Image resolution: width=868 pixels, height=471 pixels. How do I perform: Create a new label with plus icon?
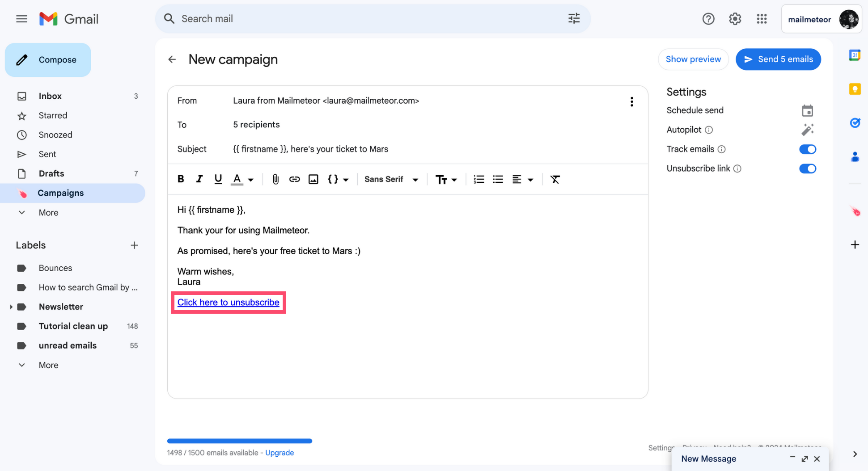coord(134,245)
